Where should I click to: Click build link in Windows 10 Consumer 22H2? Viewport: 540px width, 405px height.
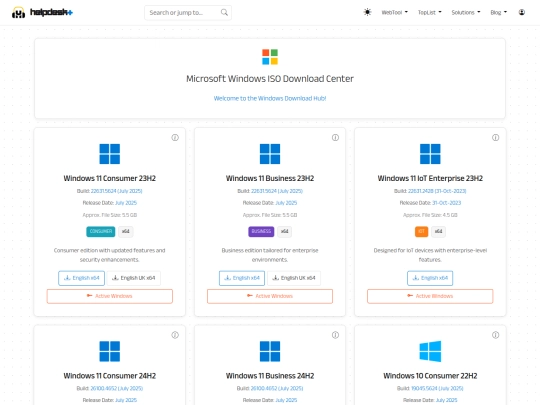[x=437, y=388]
